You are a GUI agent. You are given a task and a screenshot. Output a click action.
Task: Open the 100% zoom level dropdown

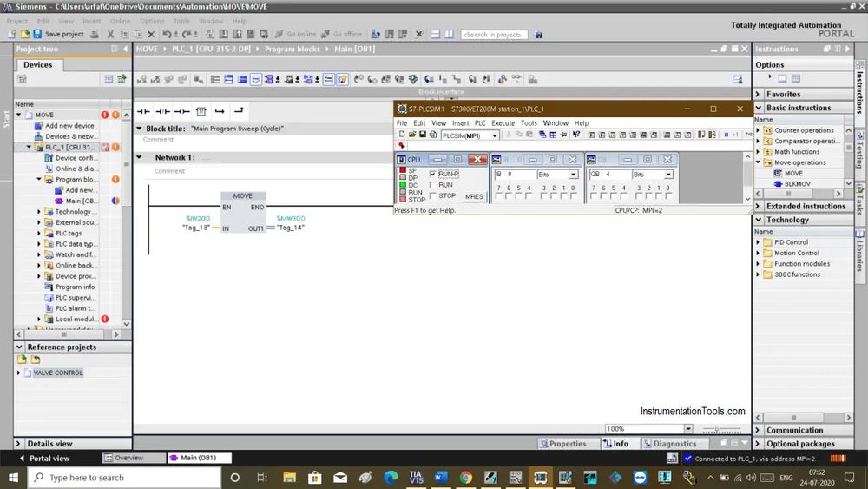(688, 429)
